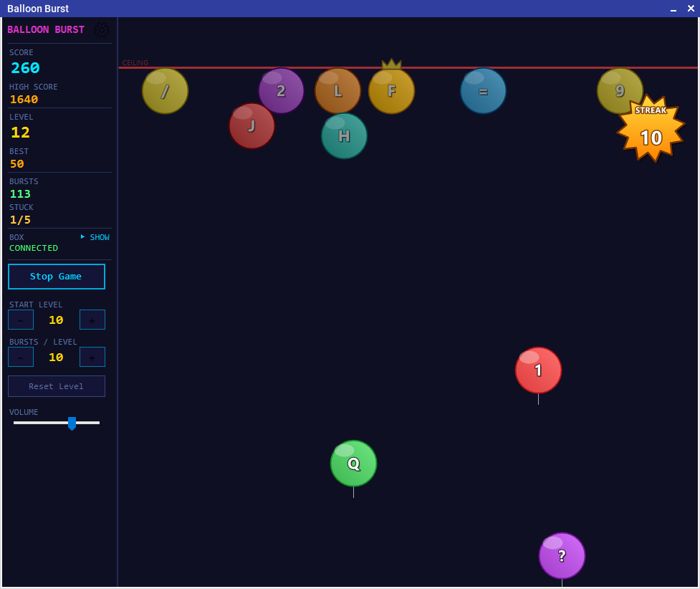
Task: Click the bursts count 113
Action: point(20,193)
